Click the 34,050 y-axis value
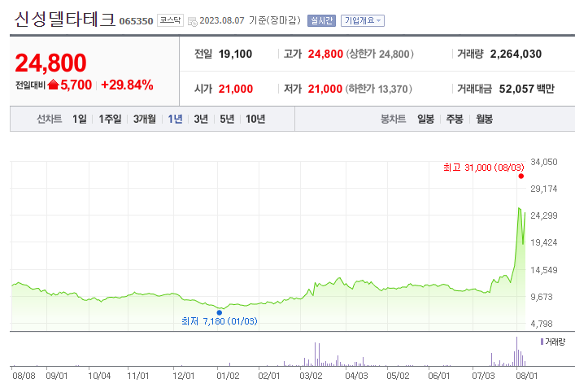575x392 pixels. click(544, 162)
